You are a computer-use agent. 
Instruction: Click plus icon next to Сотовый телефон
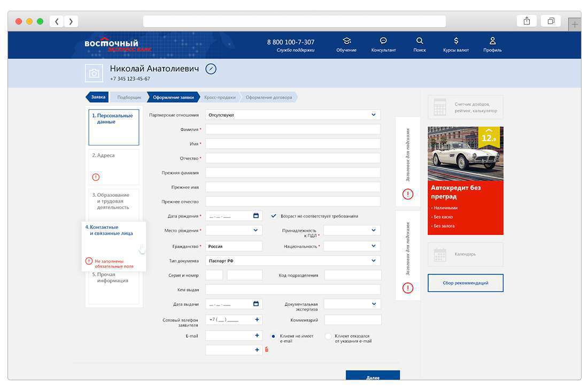[257, 320]
